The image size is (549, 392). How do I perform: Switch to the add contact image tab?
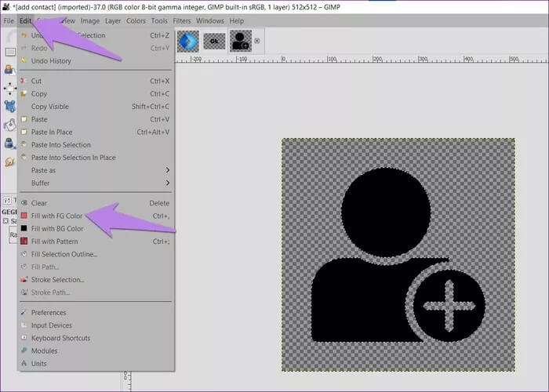click(x=240, y=41)
